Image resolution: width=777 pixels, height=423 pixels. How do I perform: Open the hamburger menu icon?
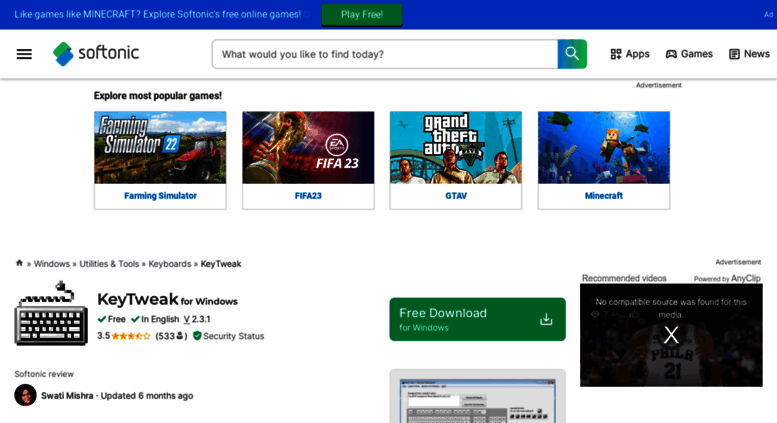tap(24, 54)
